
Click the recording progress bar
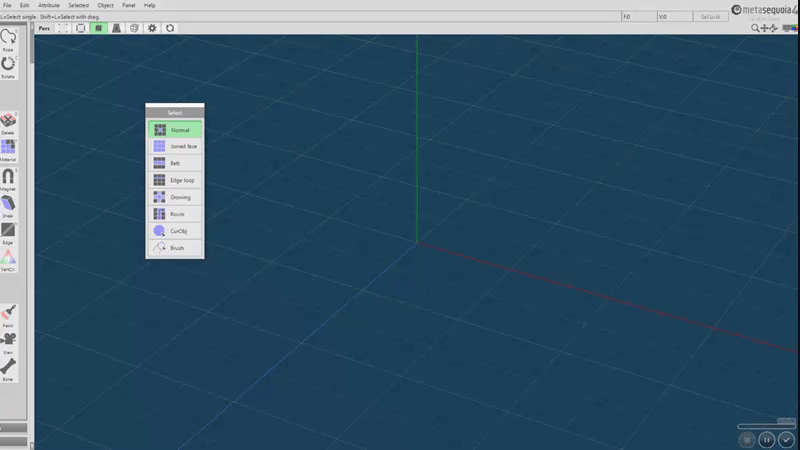766,426
